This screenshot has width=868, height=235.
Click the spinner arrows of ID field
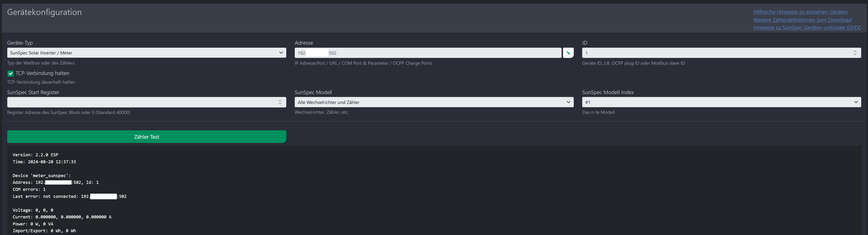(x=855, y=53)
